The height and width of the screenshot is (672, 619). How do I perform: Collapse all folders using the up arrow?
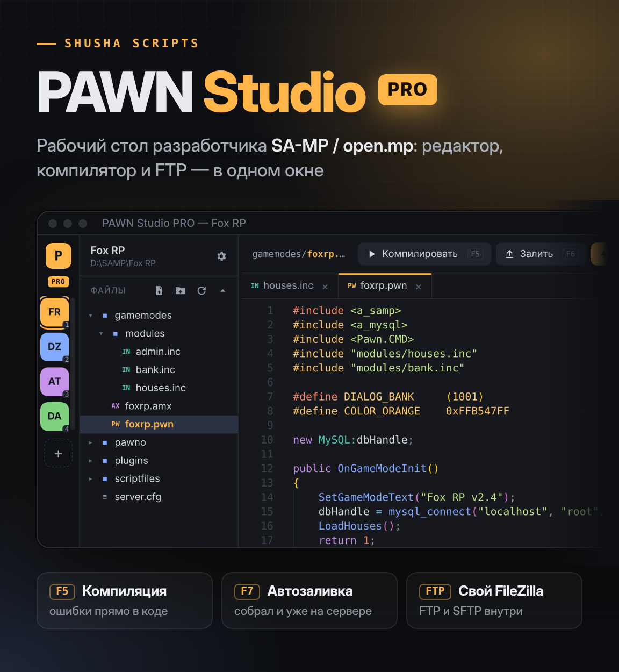tap(222, 291)
